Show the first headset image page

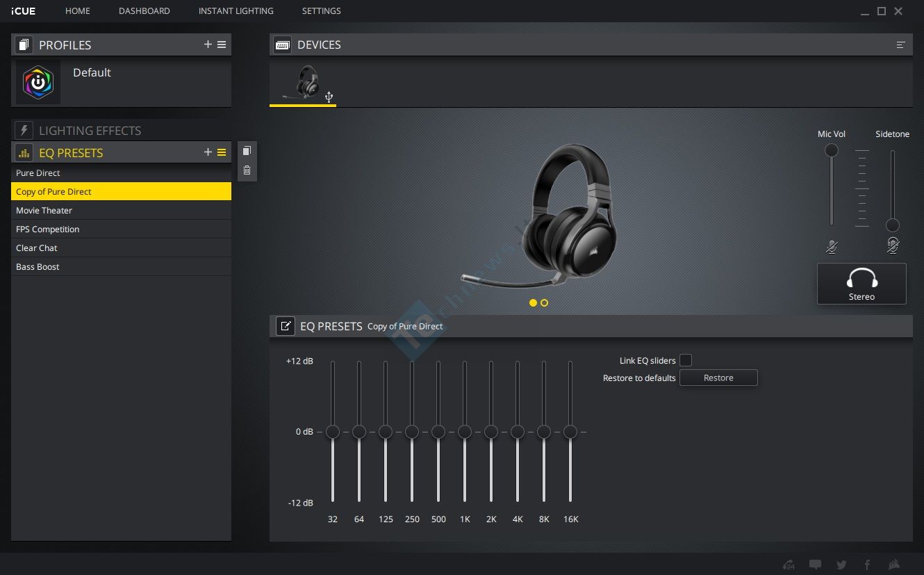tap(533, 302)
